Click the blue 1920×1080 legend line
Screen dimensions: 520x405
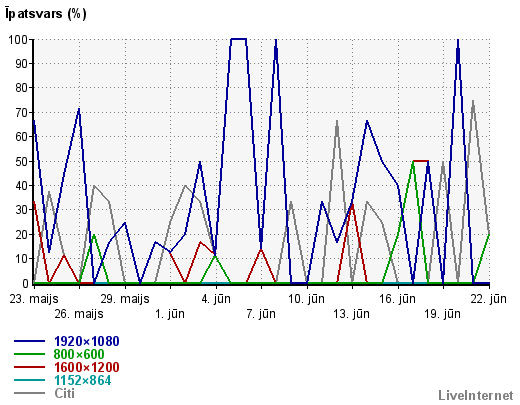[29, 341]
